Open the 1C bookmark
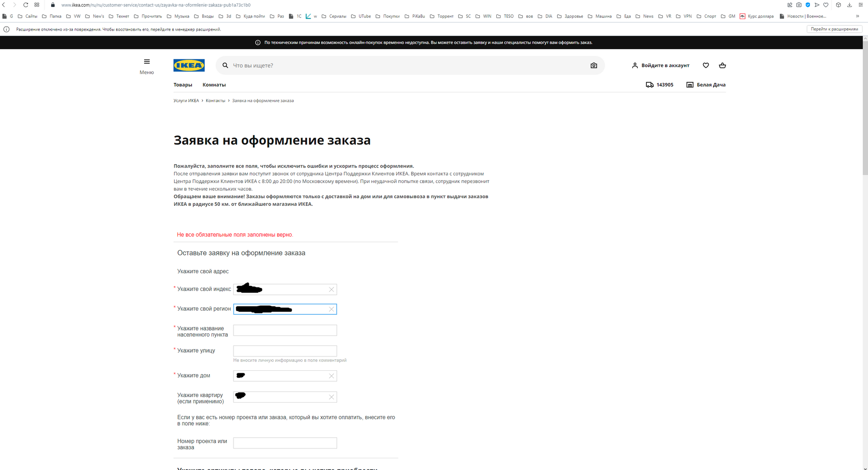This screenshot has width=868, height=470. (295, 16)
